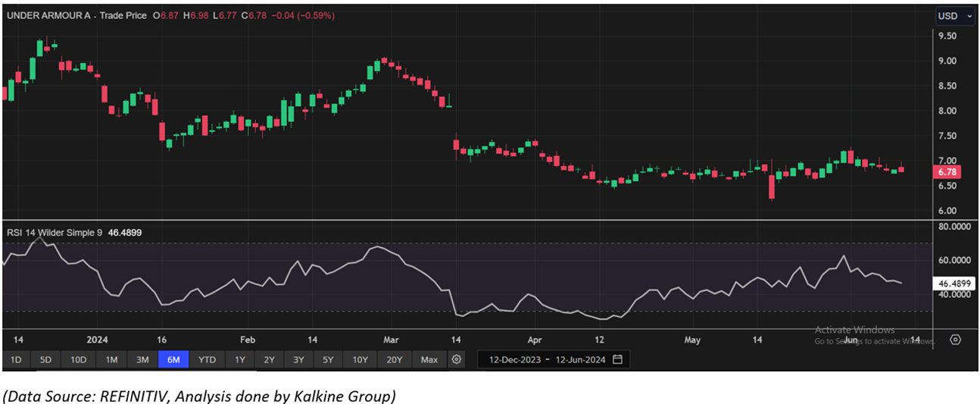Open the USD currency dropdown
This screenshot has height=404, width=980.
[956, 16]
